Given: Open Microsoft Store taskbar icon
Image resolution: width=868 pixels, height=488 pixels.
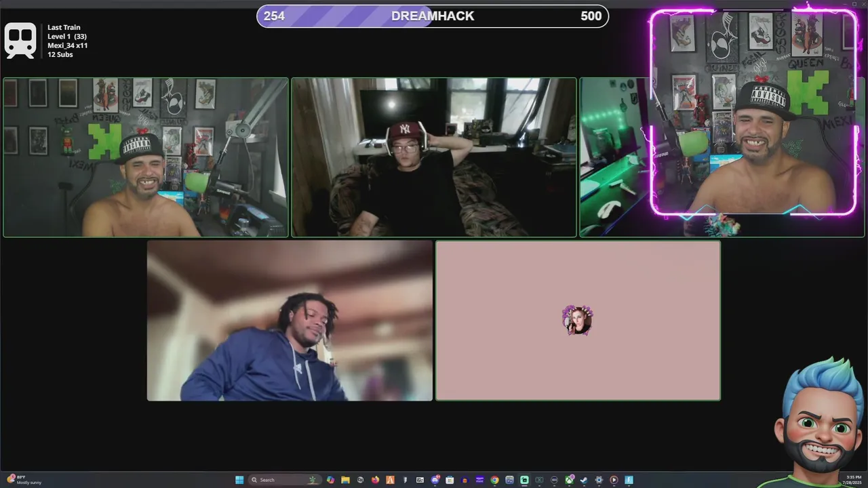Looking at the screenshot, I should [450, 480].
